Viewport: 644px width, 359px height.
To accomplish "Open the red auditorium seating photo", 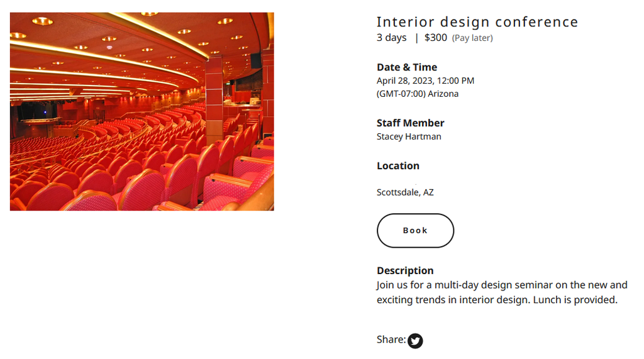I will pos(142,111).
